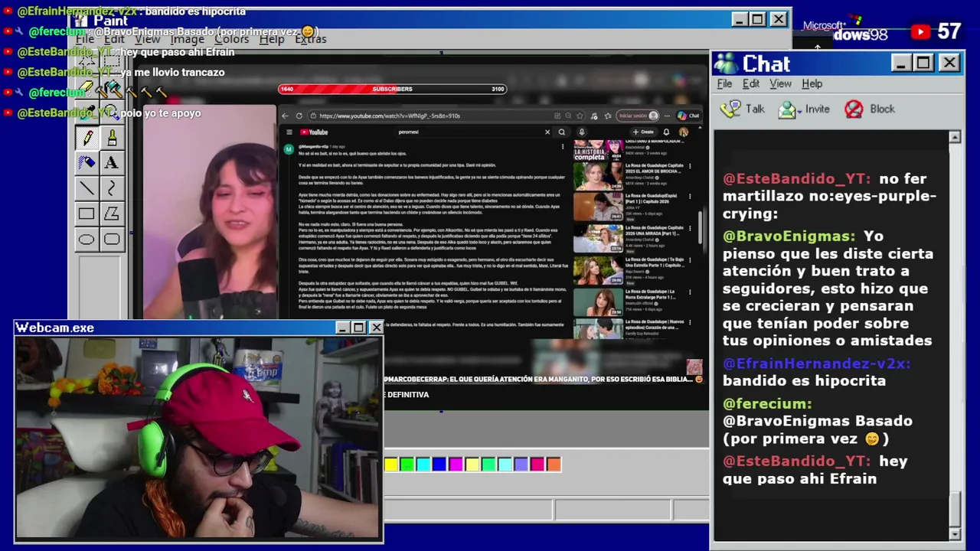The image size is (980, 551).
Task: Open the File menu in Chat window
Action: tap(724, 83)
